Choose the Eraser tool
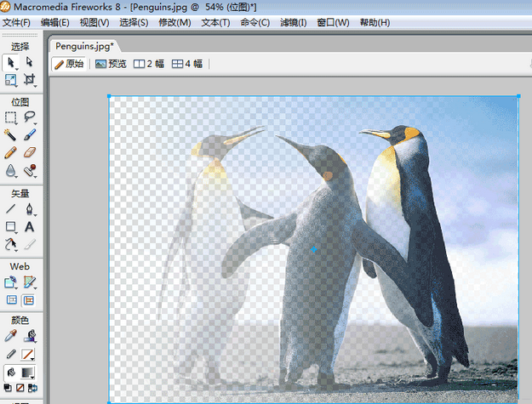The image size is (532, 404). coord(30,153)
